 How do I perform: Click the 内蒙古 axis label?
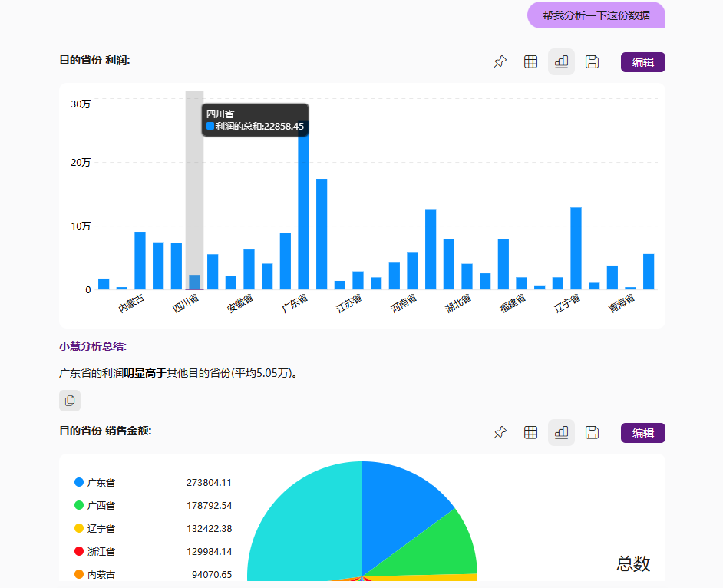pyautogui.click(x=131, y=304)
